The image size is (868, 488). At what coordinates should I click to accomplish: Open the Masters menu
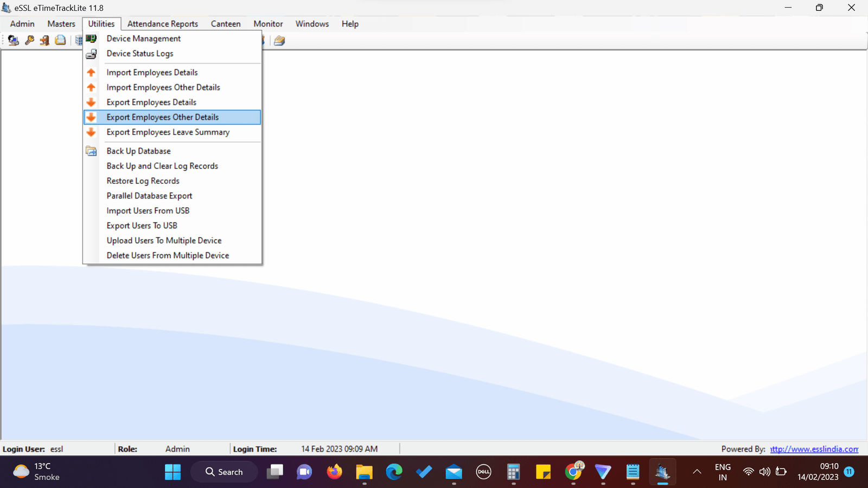61,24
